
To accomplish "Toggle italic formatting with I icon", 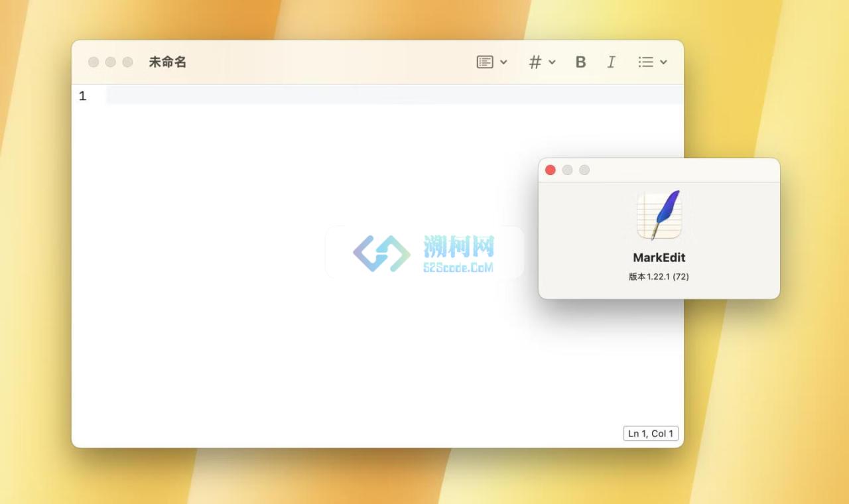I will [611, 62].
